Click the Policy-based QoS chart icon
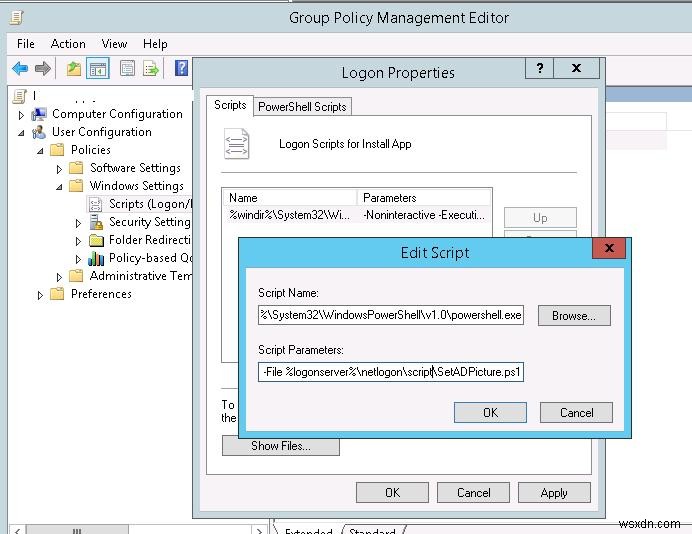The height and width of the screenshot is (534, 692). 96,258
